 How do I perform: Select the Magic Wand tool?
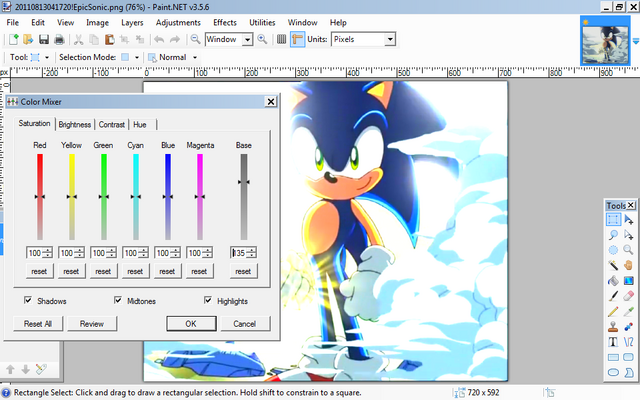[613, 265]
